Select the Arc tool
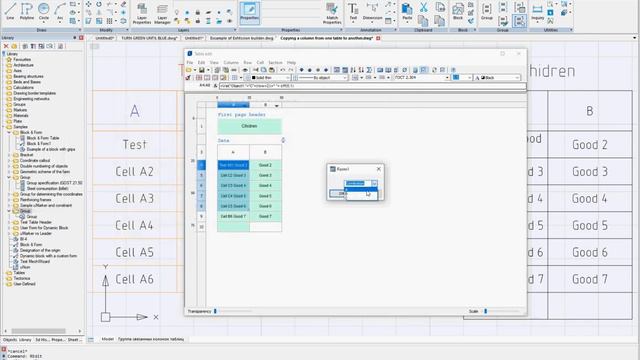640x360 pixels. pyautogui.click(x=60, y=11)
